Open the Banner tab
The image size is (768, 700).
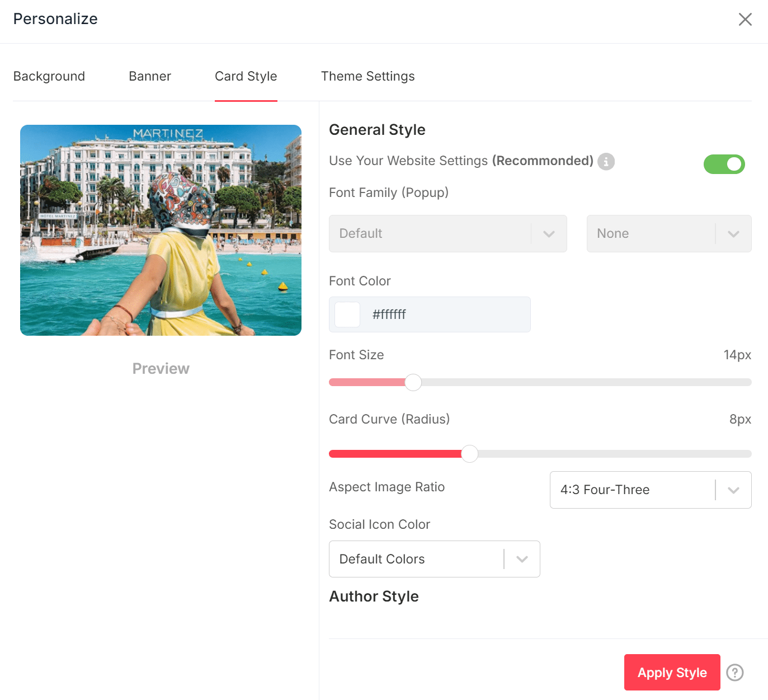pos(150,76)
